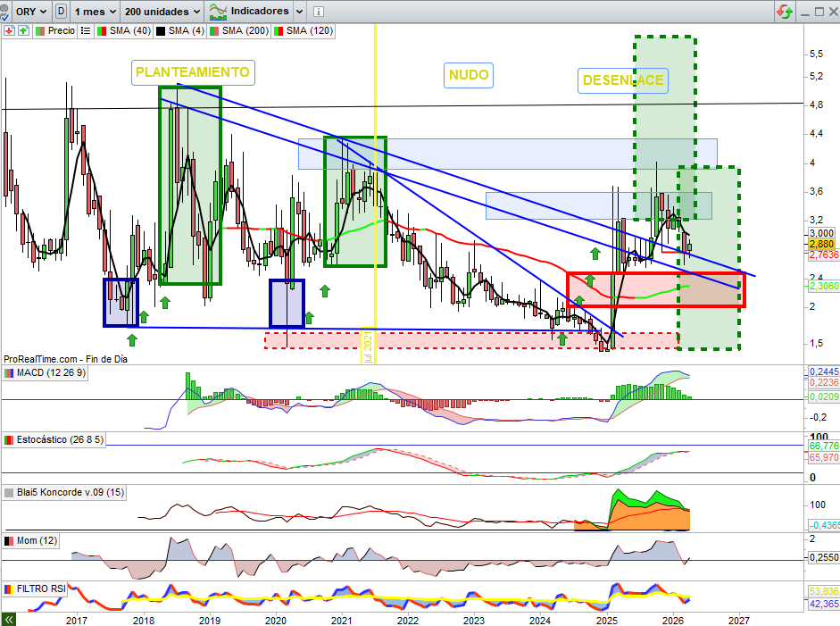Image resolution: width=840 pixels, height=626 pixels.
Task: Click the SMA (40) color swatch
Action: pyautogui.click(x=102, y=31)
